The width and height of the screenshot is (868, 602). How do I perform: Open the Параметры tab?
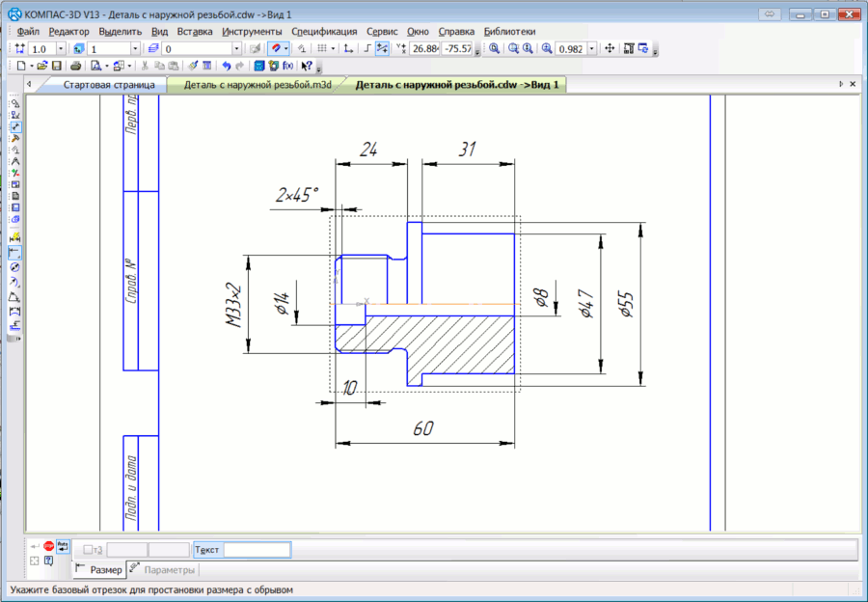click(x=163, y=569)
